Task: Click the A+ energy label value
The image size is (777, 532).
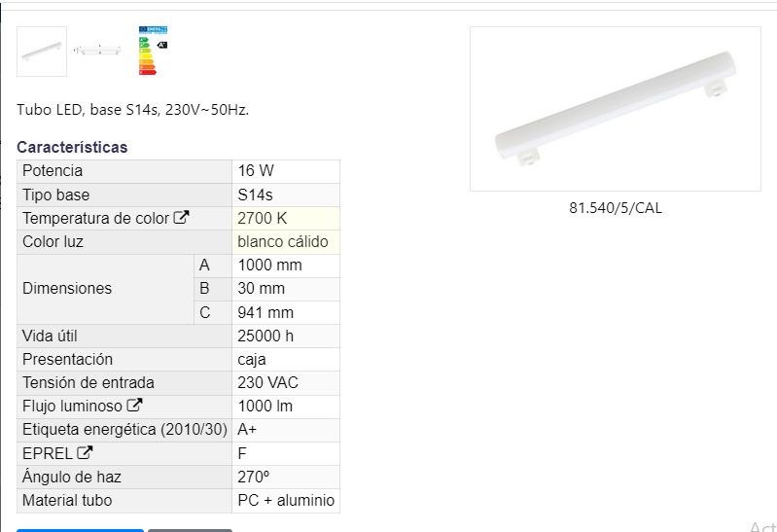Action: click(247, 429)
